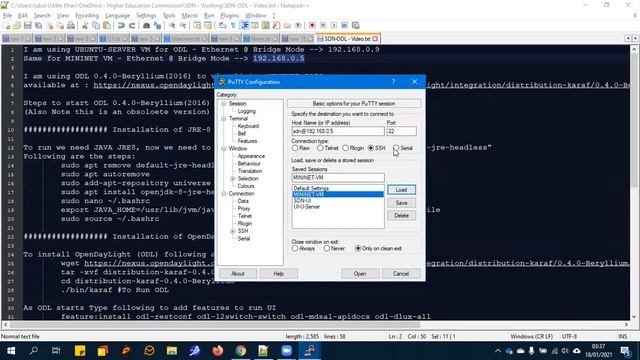Collapse the Session tree node
640x360 pixels.
click(224, 104)
